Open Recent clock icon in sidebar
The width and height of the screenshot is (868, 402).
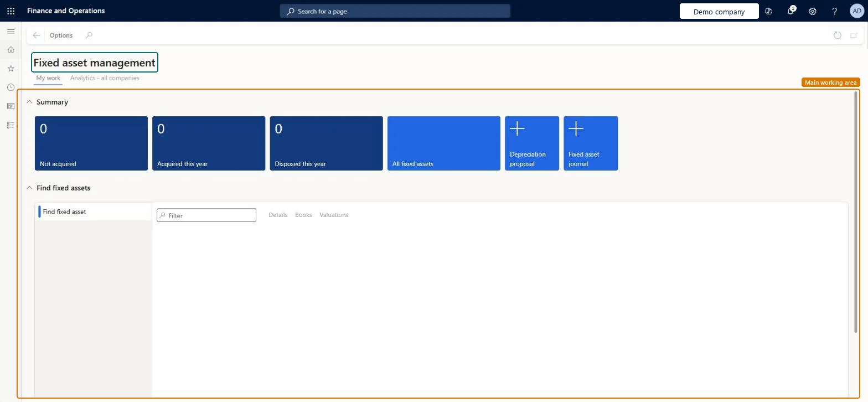11,87
